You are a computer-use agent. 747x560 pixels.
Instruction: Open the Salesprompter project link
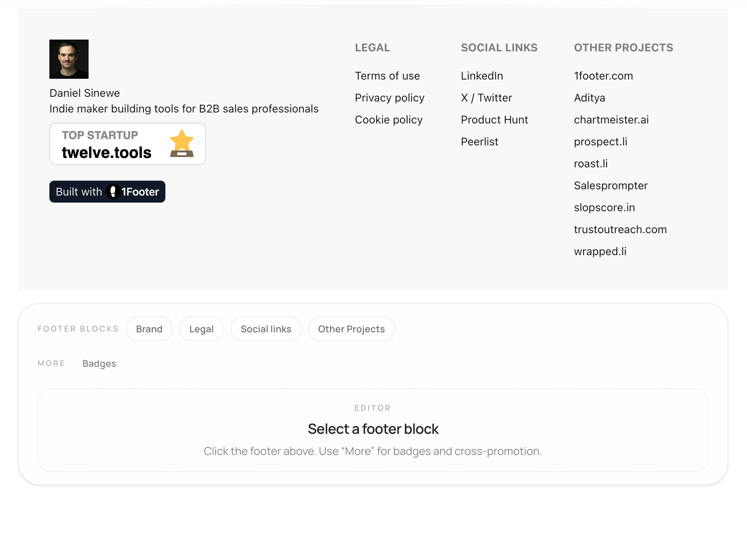click(x=611, y=186)
